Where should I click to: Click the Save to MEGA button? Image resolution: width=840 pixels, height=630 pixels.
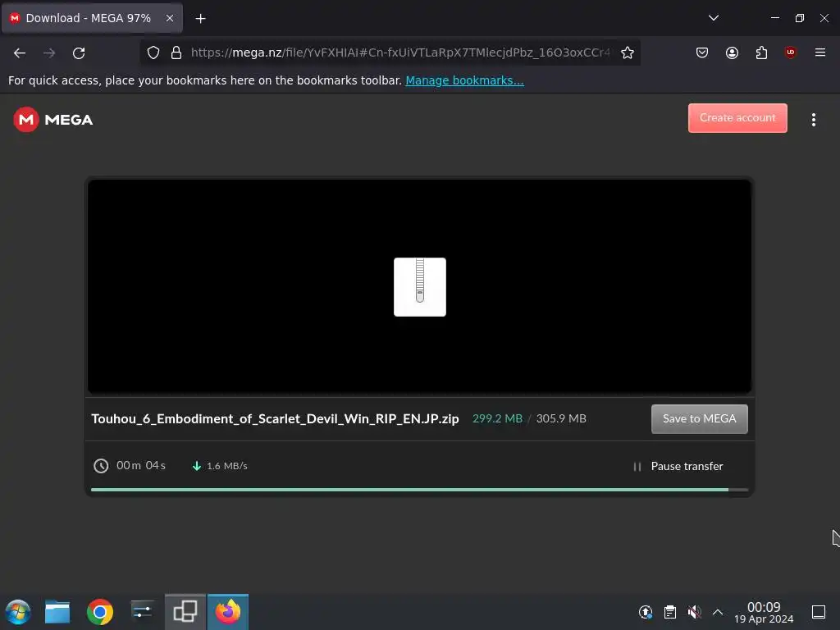699,419
